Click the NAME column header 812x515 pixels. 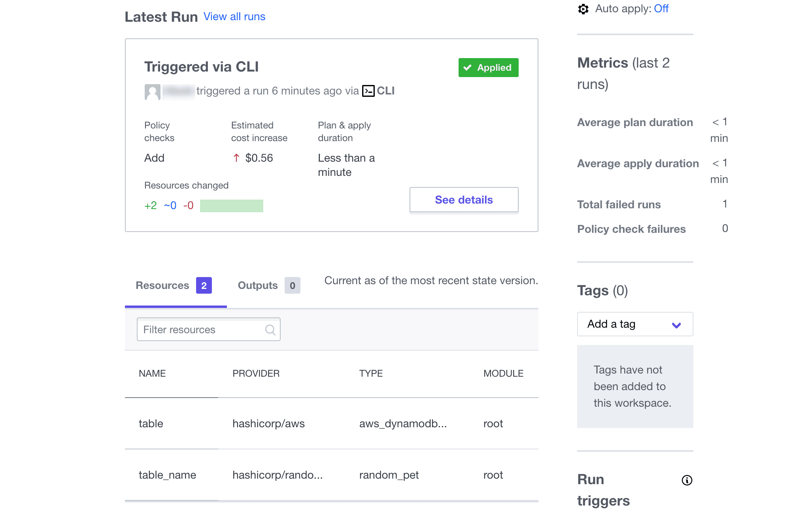pos(152,374)
